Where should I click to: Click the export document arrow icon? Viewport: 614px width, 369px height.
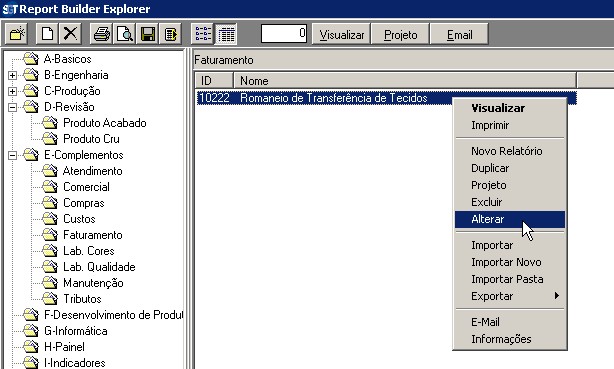coord(171,34)
